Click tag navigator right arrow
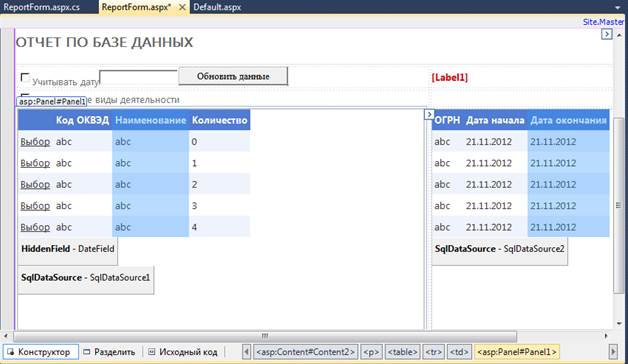The width and height of the screenshot is (628, 364). pos(613,352)
